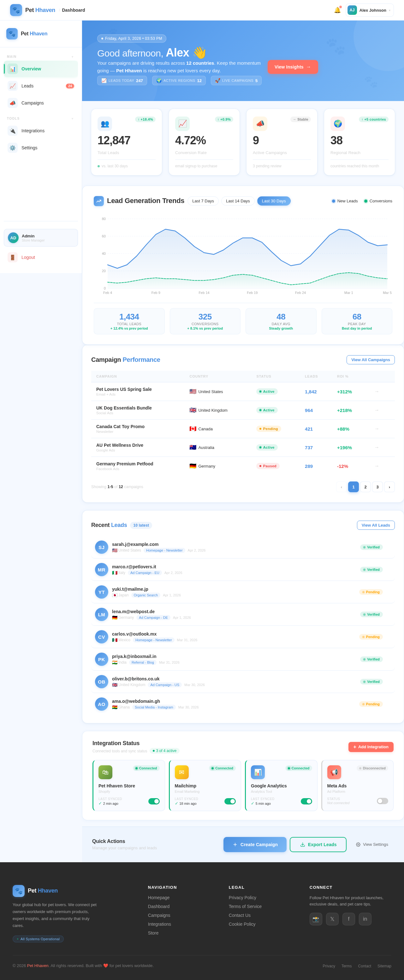This screenshot has height=980, width=404.
Task: Select the Last 7 Days tab
Action: point(203,201)
